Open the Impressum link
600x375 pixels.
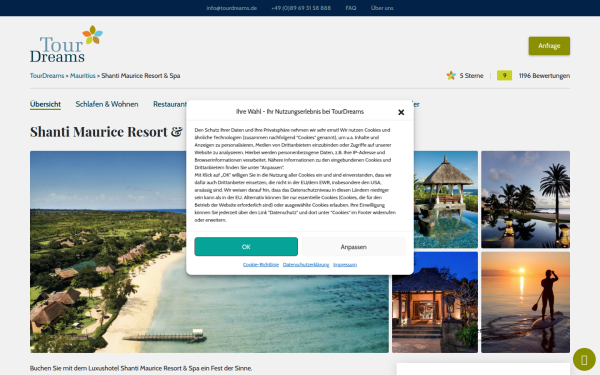coord(345,265)
